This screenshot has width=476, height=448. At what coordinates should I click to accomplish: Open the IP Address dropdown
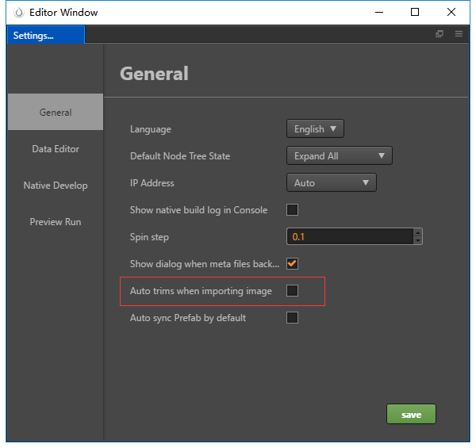click(331, 183)
